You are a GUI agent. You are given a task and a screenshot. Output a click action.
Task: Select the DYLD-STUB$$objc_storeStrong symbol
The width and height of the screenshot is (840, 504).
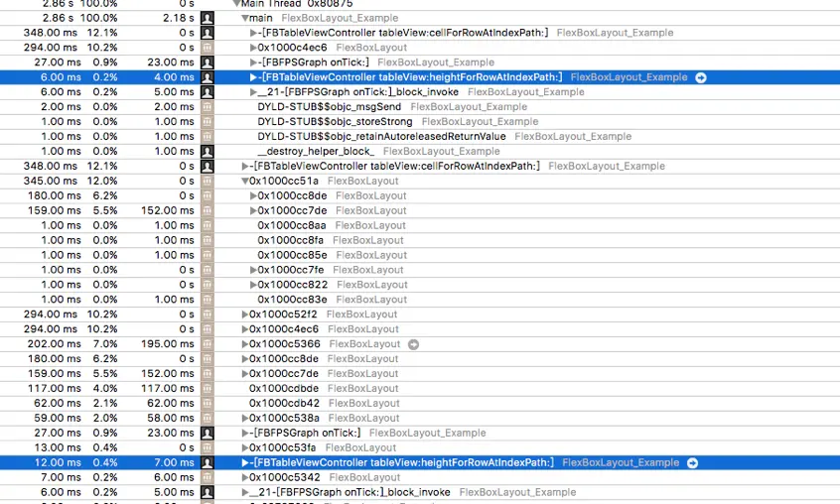[335, 122]
